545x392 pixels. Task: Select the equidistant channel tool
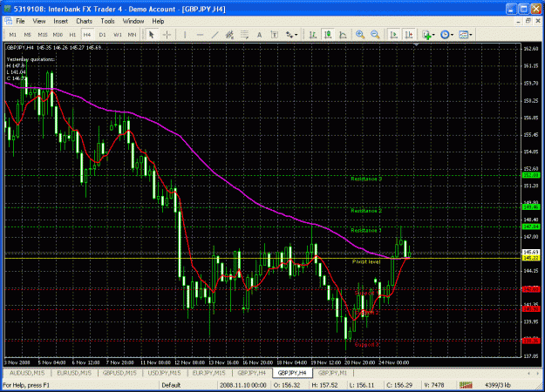pos(229,35)
